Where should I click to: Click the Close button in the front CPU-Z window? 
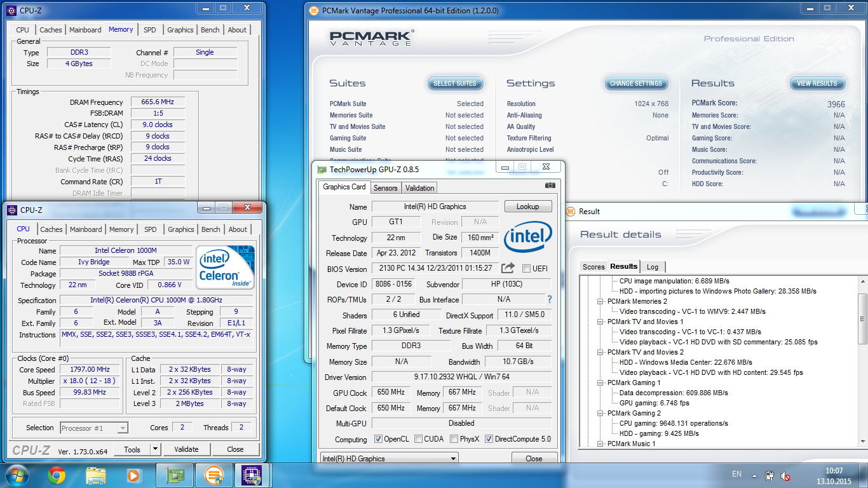point(235,449)
